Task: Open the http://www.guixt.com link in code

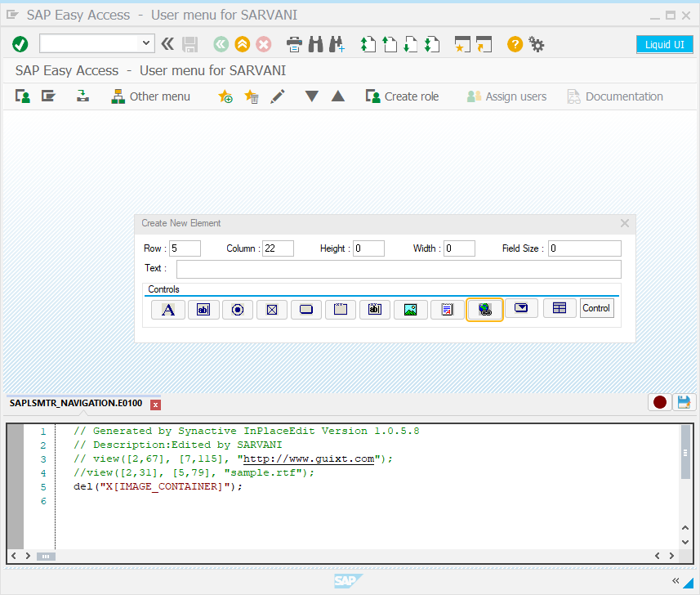Action: pyautogui.click(x=309, y=459)
